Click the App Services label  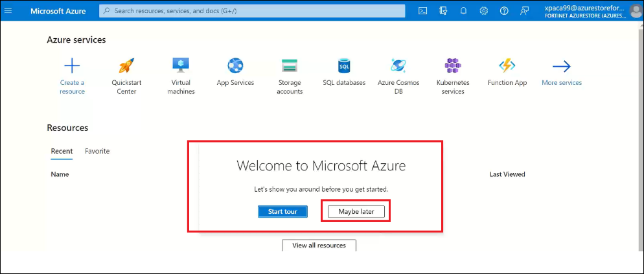coord(235,82)
